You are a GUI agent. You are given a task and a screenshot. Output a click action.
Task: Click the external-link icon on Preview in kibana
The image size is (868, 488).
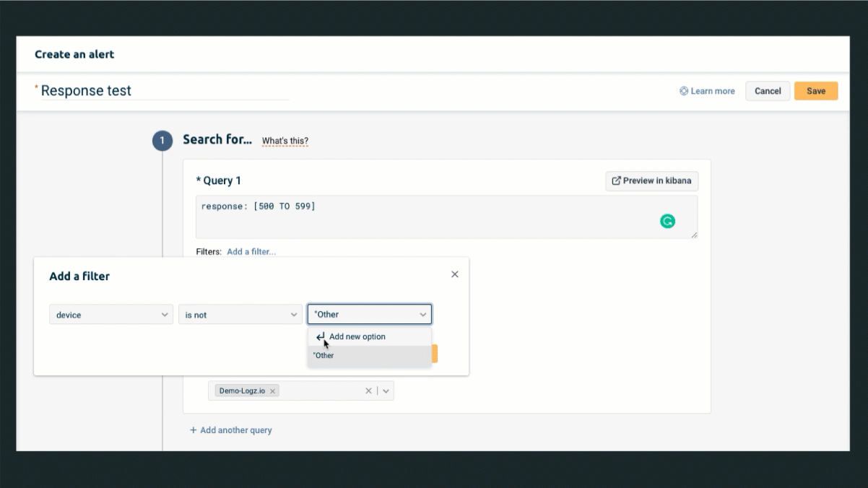617,180
